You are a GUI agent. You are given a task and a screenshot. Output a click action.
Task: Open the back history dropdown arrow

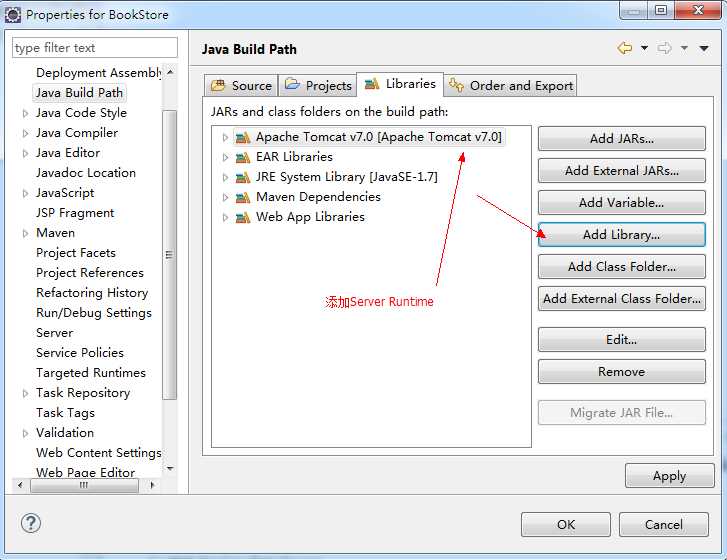(644, 48)
